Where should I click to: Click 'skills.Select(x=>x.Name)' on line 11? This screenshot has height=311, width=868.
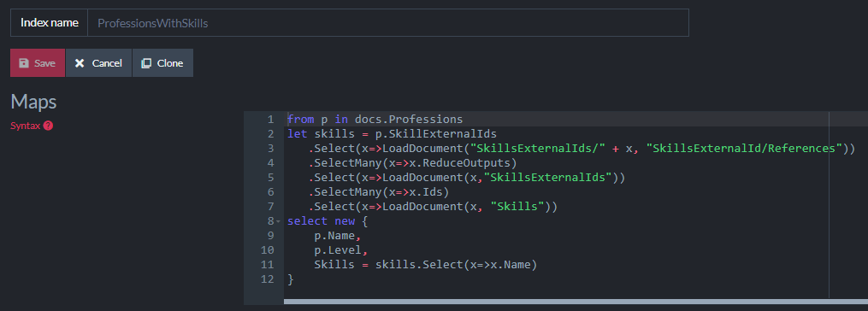point(456,265)
